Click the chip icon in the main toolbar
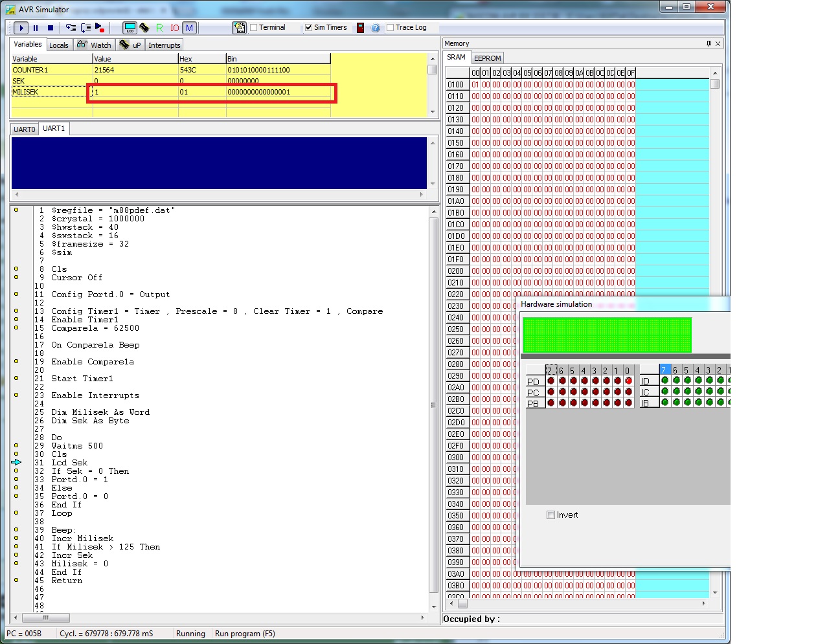The width and height of the screenshot is (829, 644). coord(144,28)
